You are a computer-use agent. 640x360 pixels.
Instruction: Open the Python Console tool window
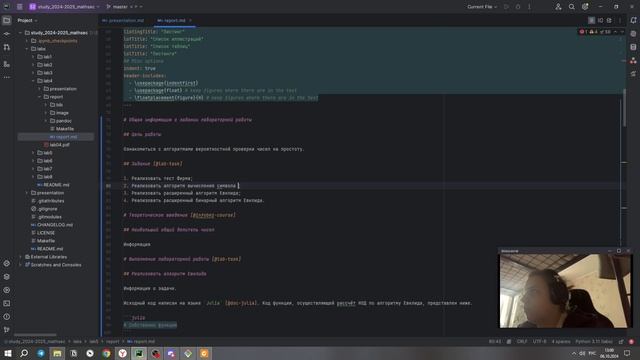point(7,263)
